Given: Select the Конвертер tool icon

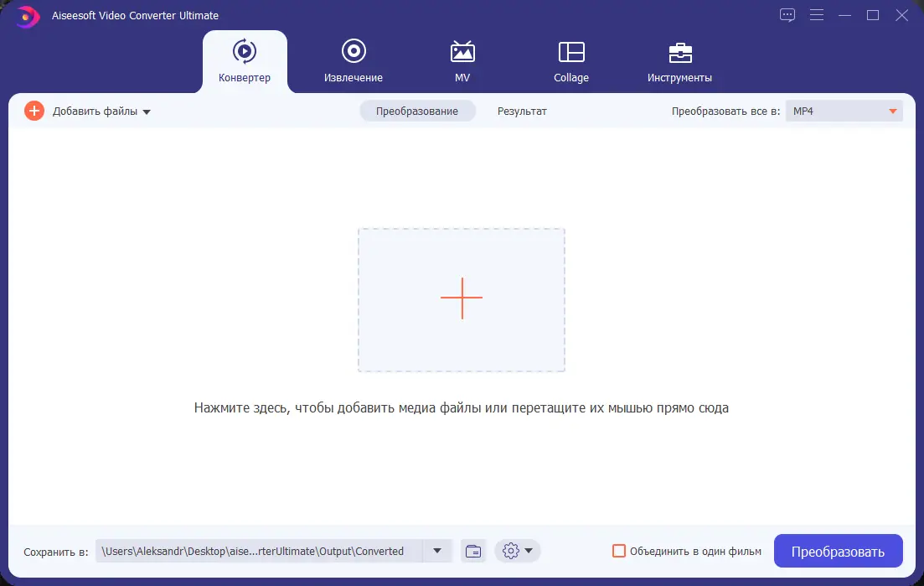Looking at the screenshot, I should [x=245, y=50].
